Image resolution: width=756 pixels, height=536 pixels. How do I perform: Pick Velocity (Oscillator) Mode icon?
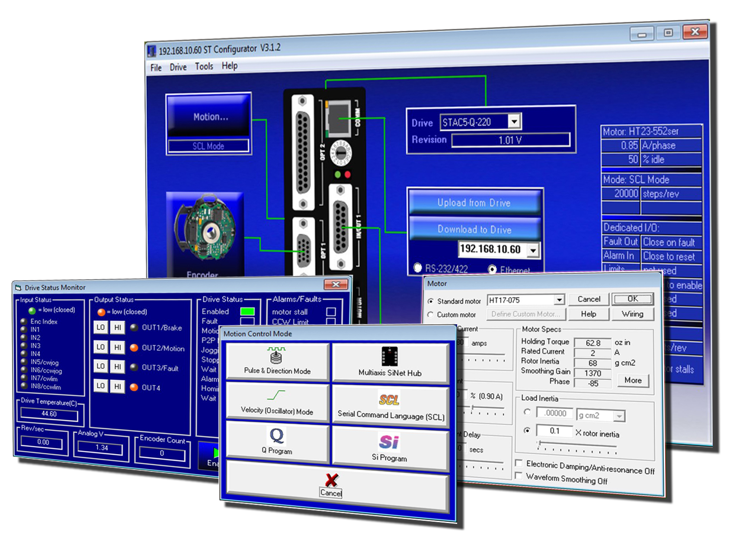(x=276, y=395)
